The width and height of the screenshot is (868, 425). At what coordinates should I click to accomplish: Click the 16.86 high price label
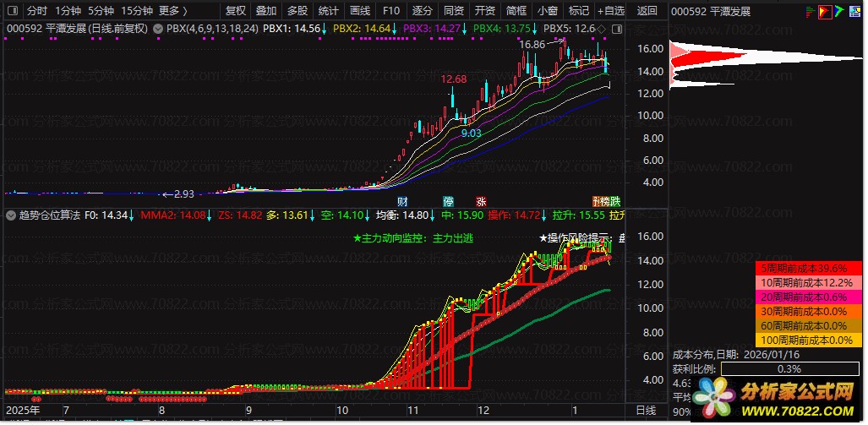532,45
